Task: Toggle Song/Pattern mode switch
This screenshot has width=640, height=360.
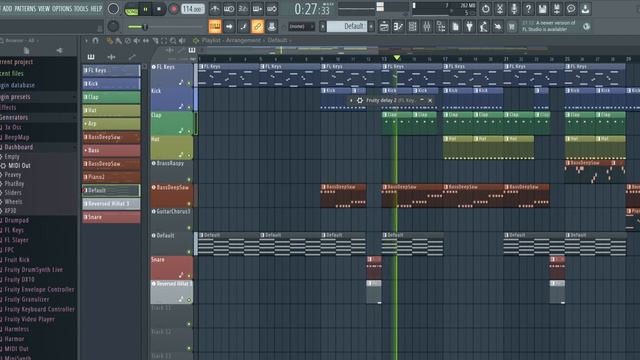Action: [131, 9]
